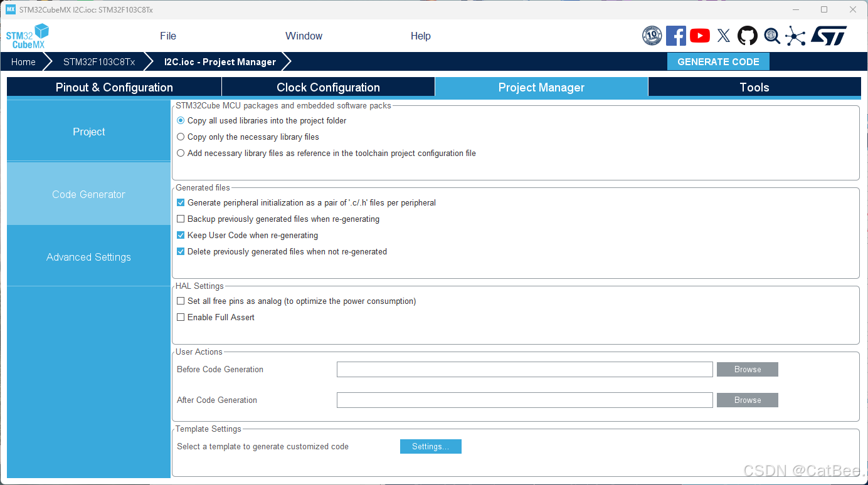This screenshot has height=485, width=868.
Task: Open the 10th anniversary badge icon
Action: (652, 36)
